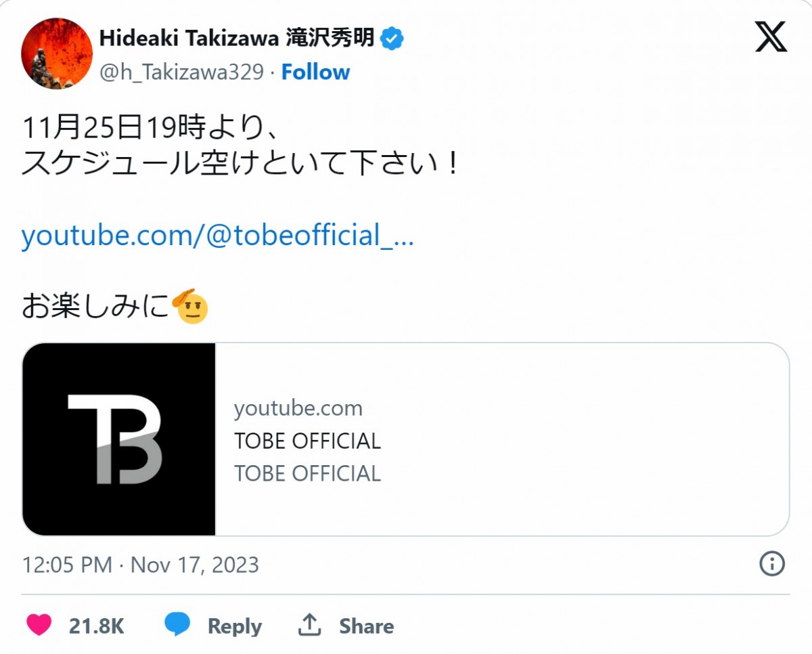Follow the @h_Takizawa329 account
812x654 pixels.
point(315,72)
